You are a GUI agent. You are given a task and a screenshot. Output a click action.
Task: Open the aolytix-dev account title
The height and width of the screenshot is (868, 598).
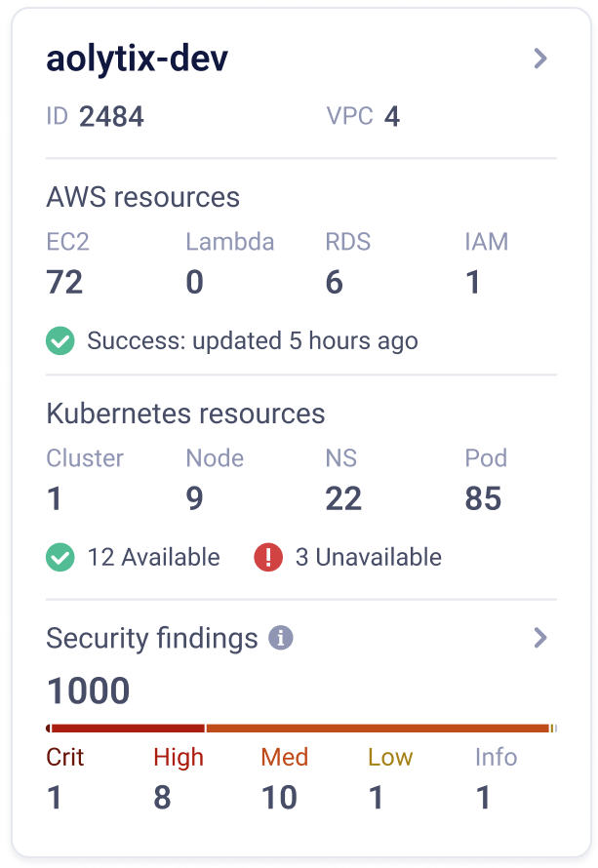tap(138, 59)
